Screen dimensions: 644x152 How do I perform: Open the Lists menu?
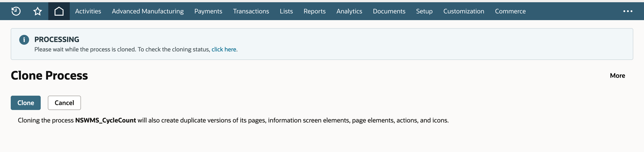(286, 11)
